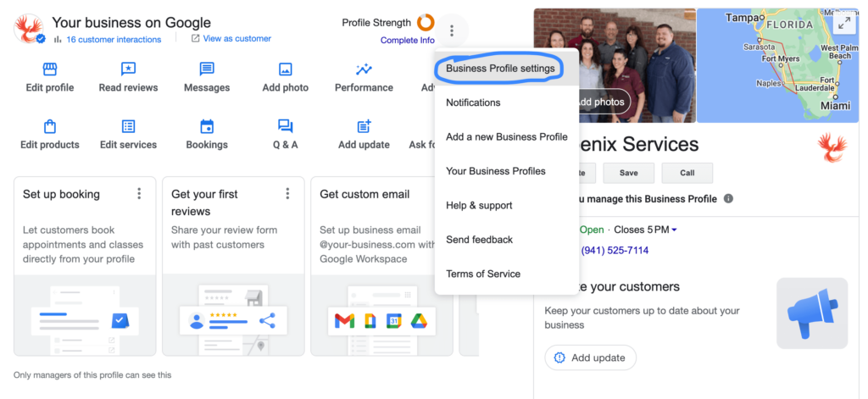
Task: Click the Profile Strength orange ring
Action: [x=426, y=23]
